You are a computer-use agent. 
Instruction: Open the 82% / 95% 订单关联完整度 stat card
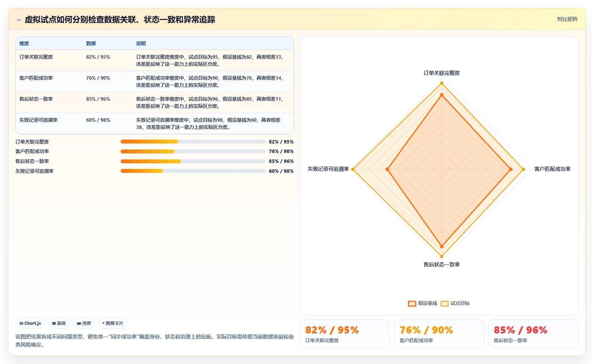tap(345, 334)
